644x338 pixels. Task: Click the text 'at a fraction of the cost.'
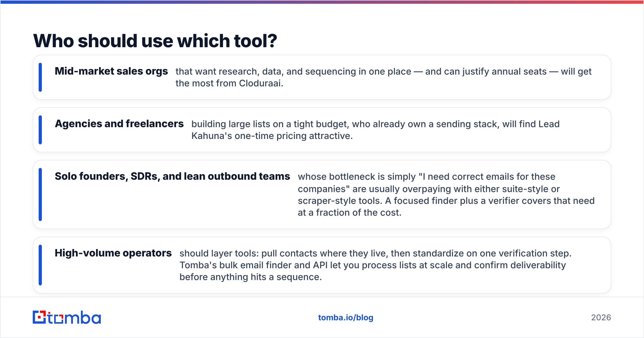(350, 212)
